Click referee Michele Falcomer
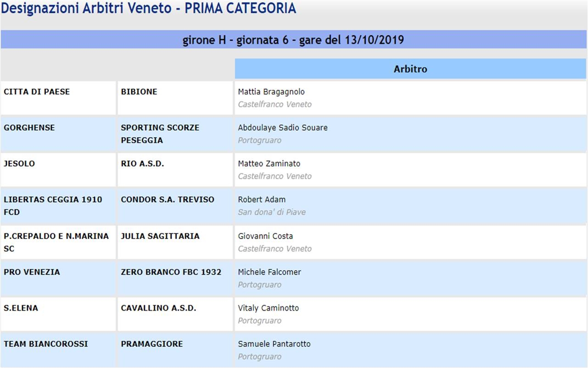This screenshot has width=588, height=368. [x=269, y=272]
